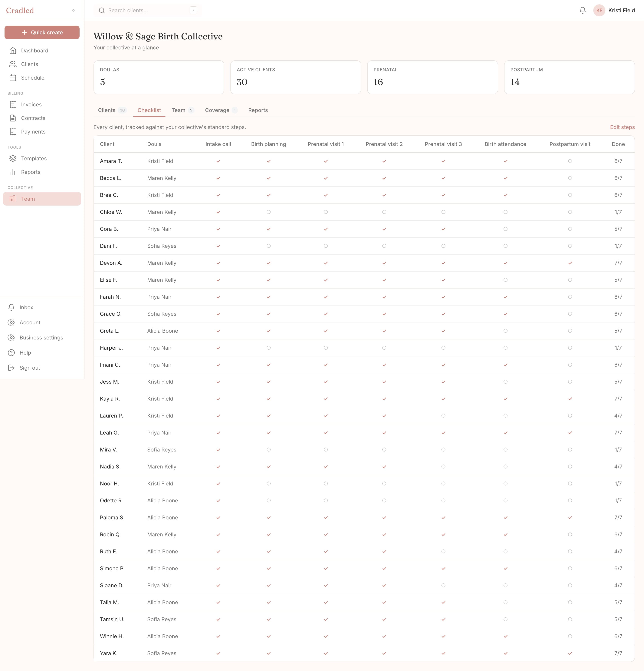Click the Postpartum 14 stat card

(569, 77)
